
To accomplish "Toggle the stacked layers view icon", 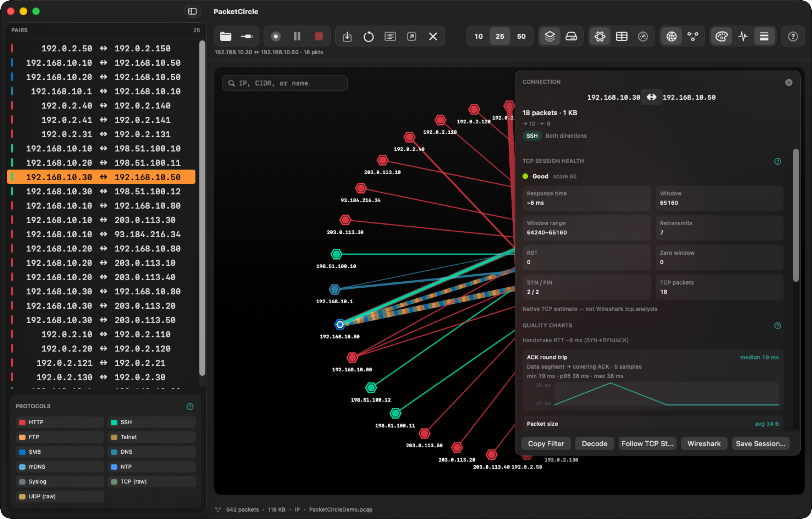I will tap(550, 36).
